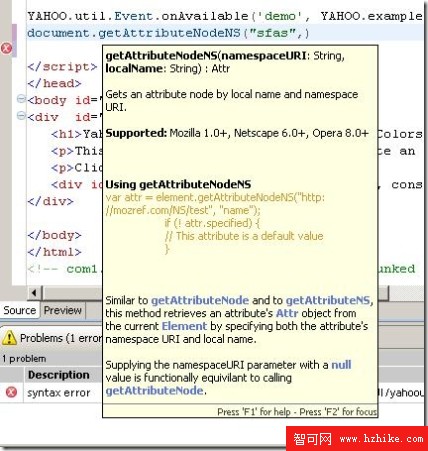The image size is (428, 451).
Task: Click the closing </head> tag line
Action: point(54,83)
